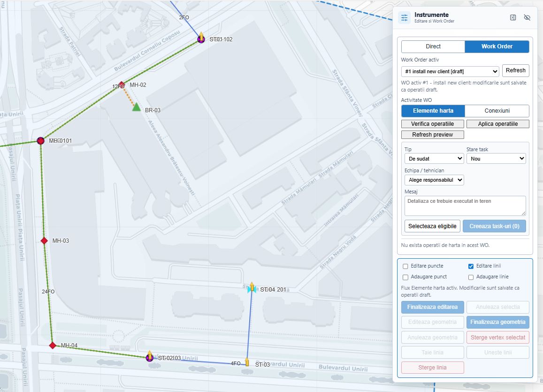Screen dimensions: 543x392
Task: Click the Creeaza task-uri (0) button
Action: tap(495, 226)
